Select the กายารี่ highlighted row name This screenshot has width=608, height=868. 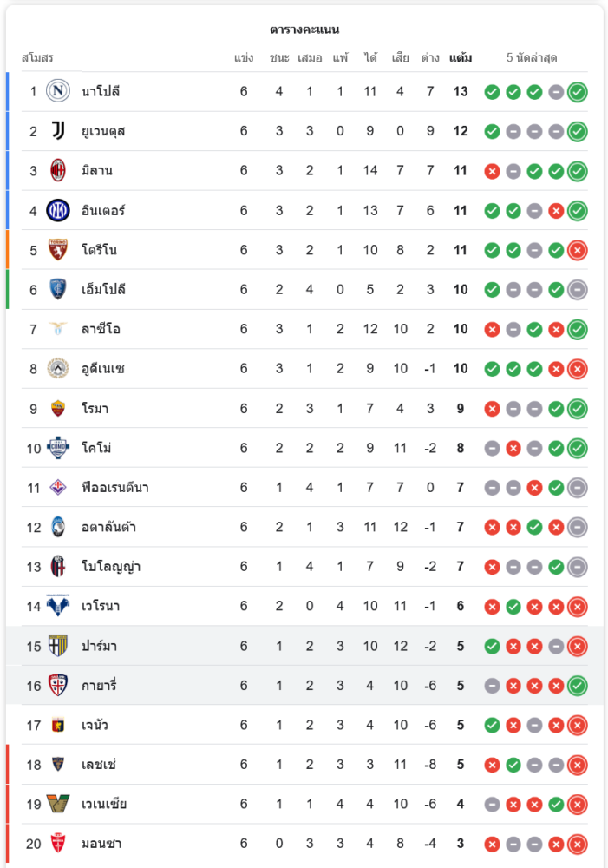pyautogui.click(x=99, y=686)
